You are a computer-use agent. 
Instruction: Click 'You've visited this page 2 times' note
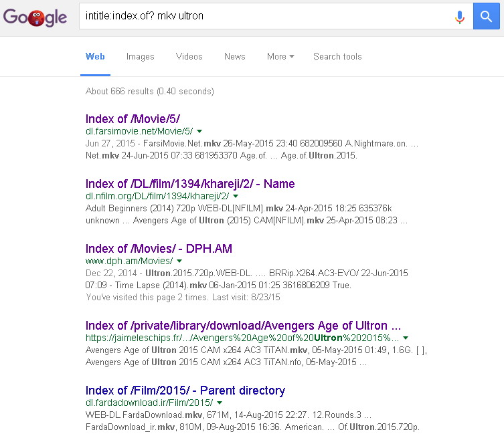183,297
